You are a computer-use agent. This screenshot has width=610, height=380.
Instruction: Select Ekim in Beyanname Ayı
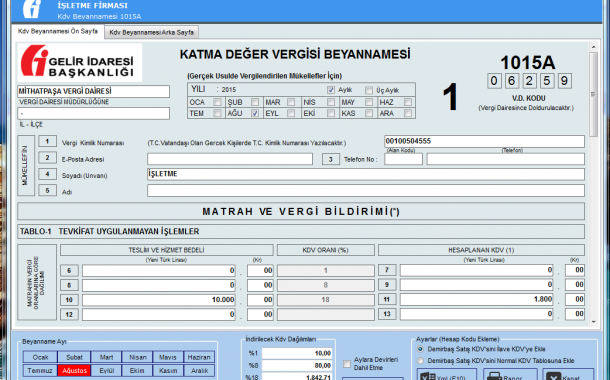[x=137, y=370]
